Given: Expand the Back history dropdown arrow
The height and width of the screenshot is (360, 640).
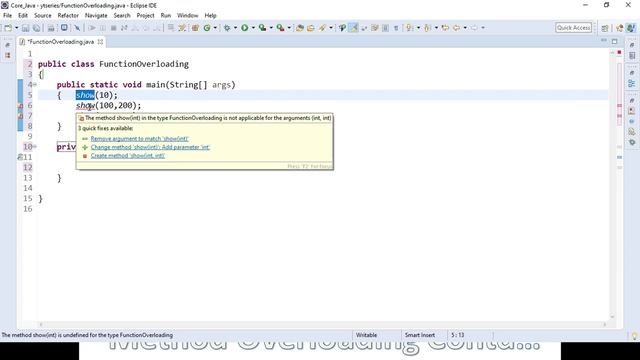Looking at the screenshot, I should point(465,28).
